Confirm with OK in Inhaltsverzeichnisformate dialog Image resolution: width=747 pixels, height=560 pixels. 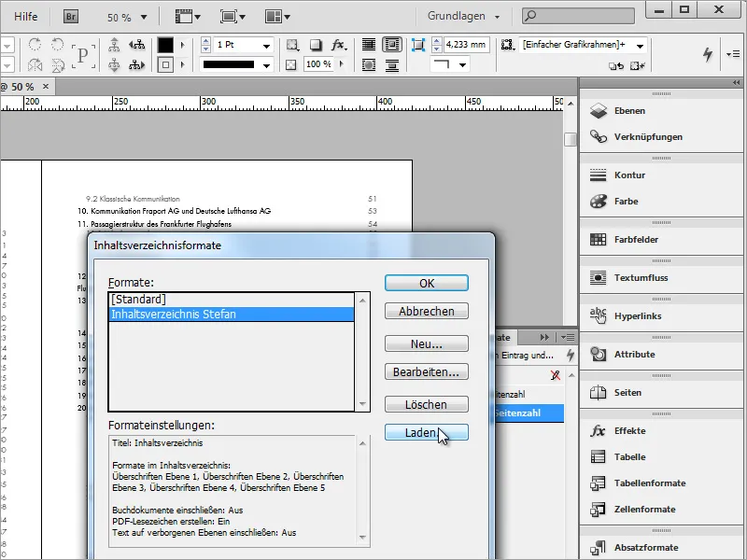click(427, 283)
